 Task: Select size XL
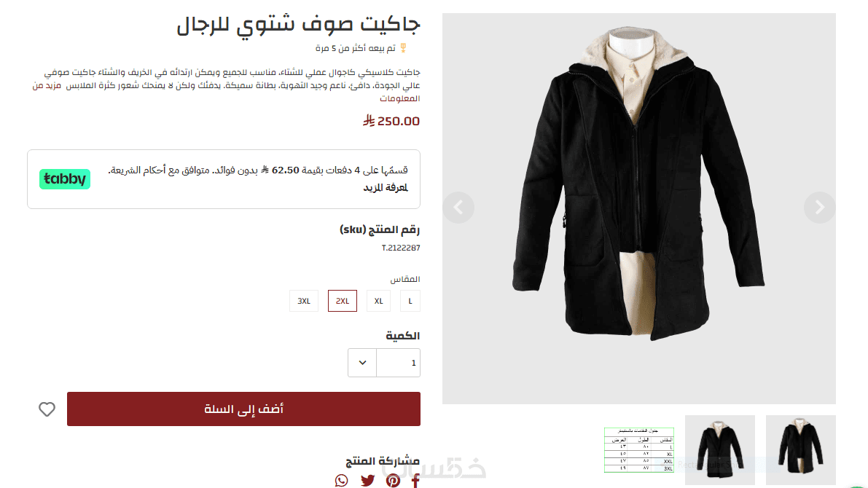pos(379,301)
